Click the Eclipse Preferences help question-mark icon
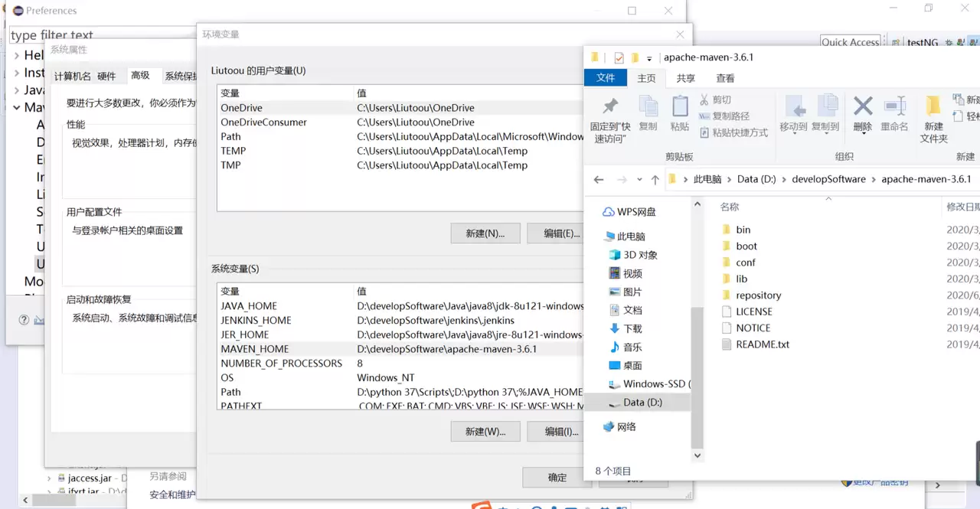The height and width of the screenshot is (509, 980). [x=24, y=320]
